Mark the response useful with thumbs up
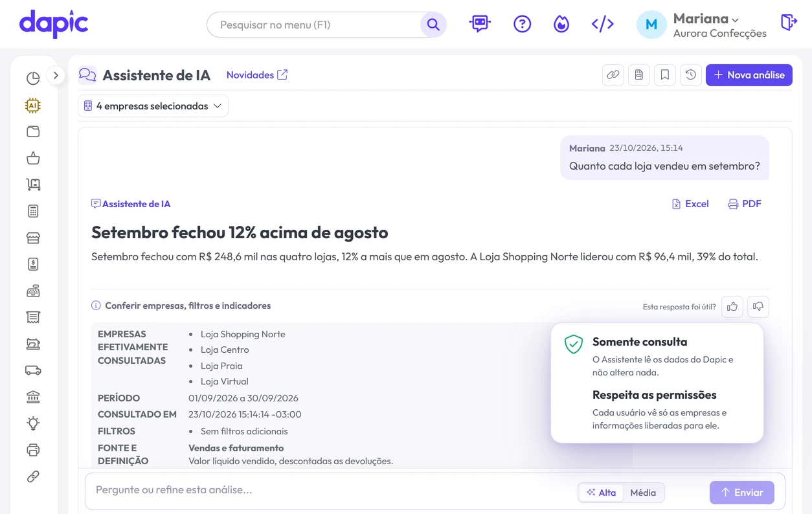 732,306
